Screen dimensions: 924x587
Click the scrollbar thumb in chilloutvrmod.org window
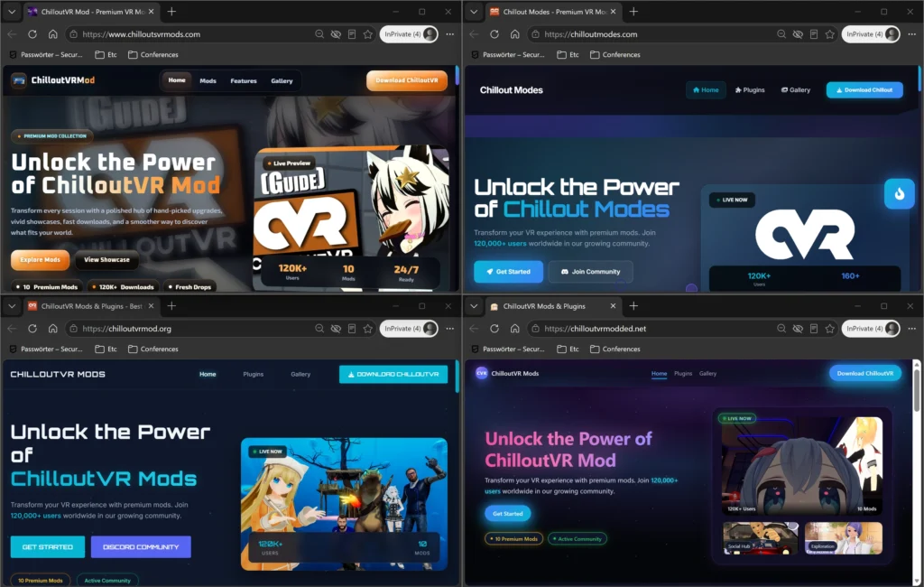[457, 377]
